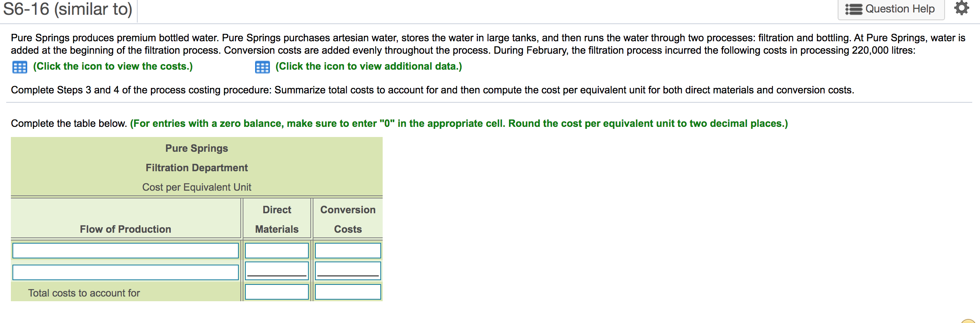
Task: Select the first Direct Materials input cell
Action: click(276, 251)
